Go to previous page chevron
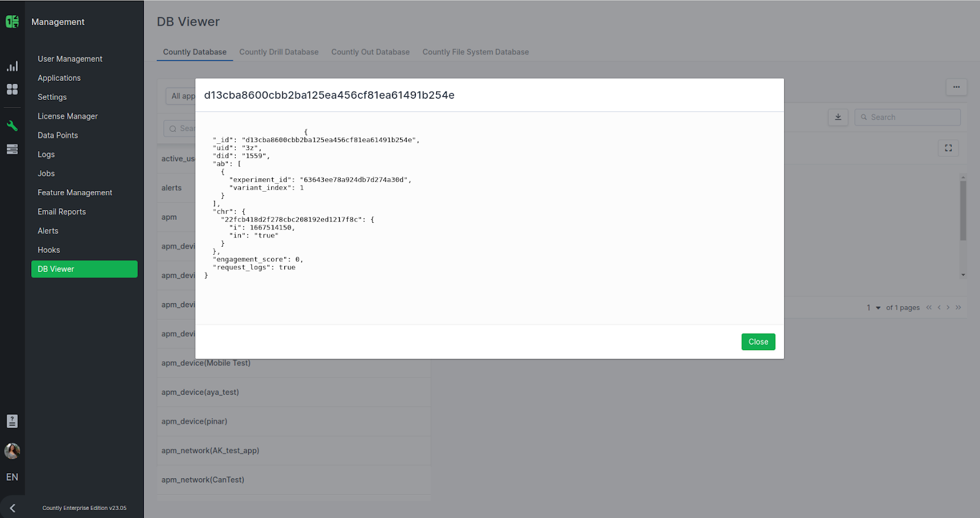Screen dimensions: 980x518 (x=939, y=307)
